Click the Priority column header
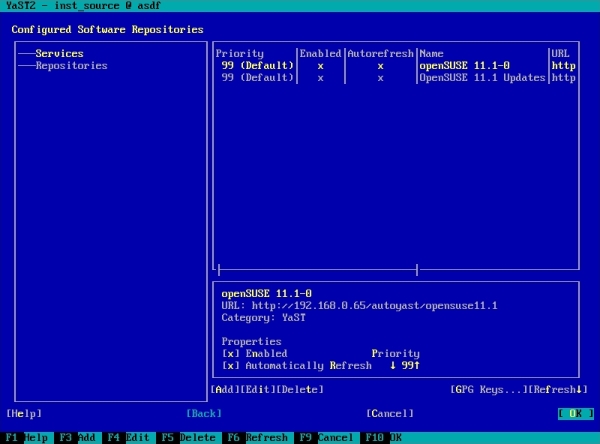The image size is (600, 444). click(240, 53)
